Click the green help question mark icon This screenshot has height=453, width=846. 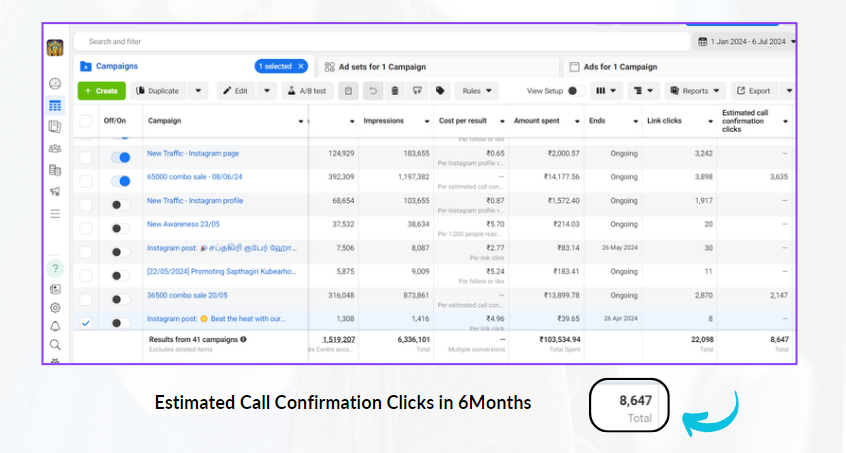coord(55,268)
